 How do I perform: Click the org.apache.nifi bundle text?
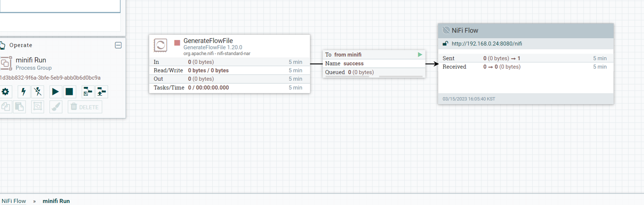(217, 54)
